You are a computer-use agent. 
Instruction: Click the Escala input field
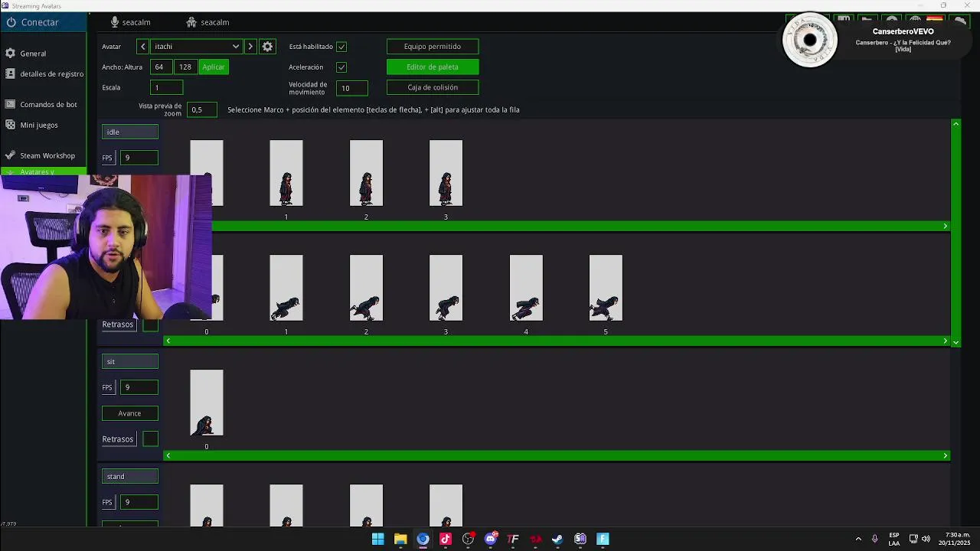click(167, 87)
